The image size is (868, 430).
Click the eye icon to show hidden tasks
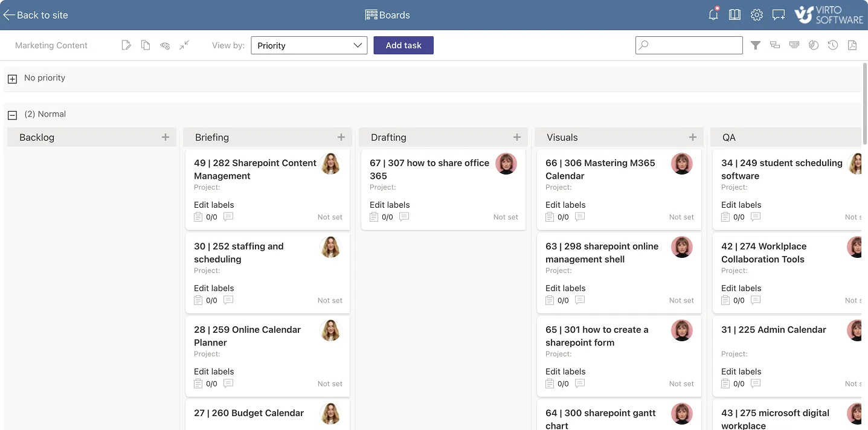click(x=165, y=45)
